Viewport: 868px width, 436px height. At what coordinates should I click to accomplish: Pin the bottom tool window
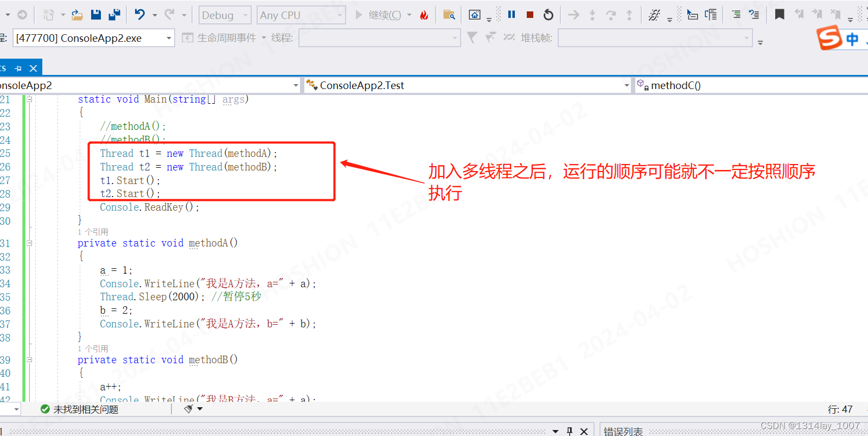click(570, 431)
